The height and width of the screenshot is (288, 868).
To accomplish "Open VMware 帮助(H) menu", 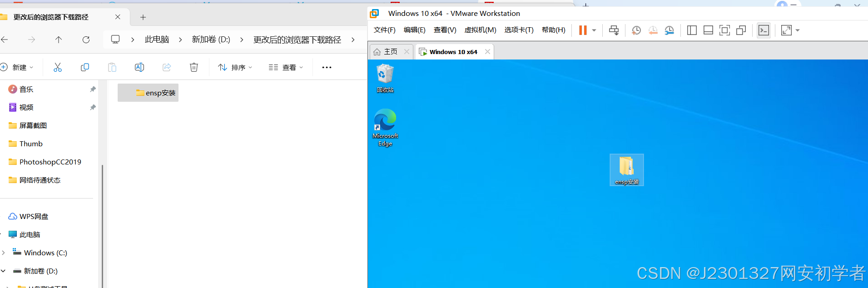I will point(553,30).
